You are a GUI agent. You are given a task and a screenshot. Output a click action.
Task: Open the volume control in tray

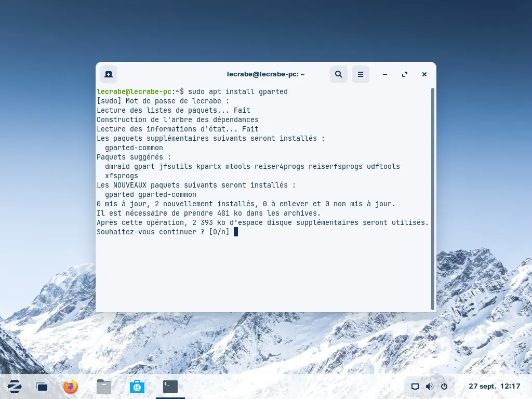[429, 387]
